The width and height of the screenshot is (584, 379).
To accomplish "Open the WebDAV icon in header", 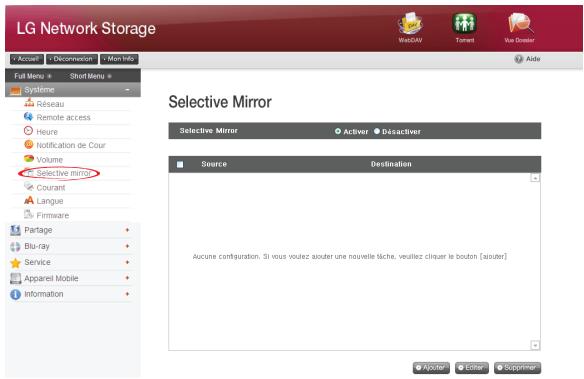I will tap(410, 23).
